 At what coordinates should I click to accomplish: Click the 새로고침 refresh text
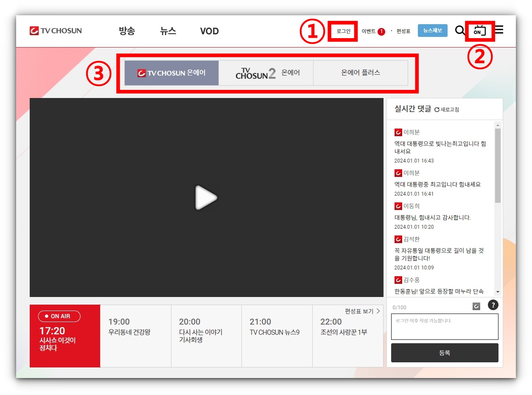click(x=450, y=110)
